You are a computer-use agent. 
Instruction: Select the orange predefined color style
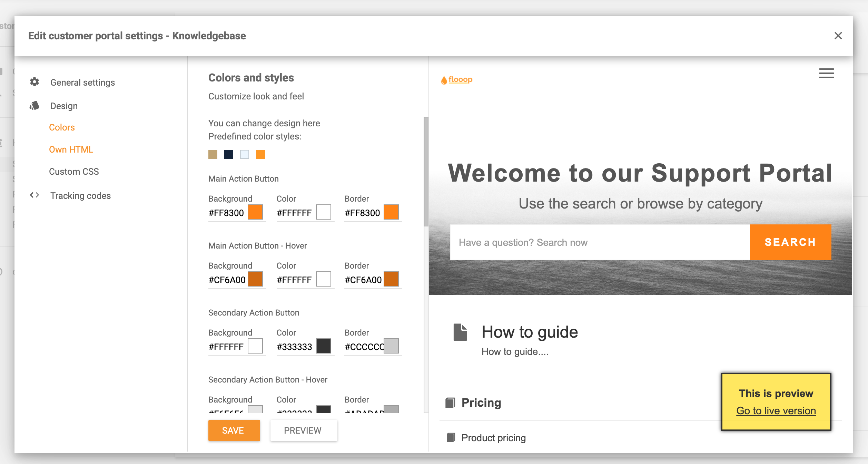tap(260, 154)
